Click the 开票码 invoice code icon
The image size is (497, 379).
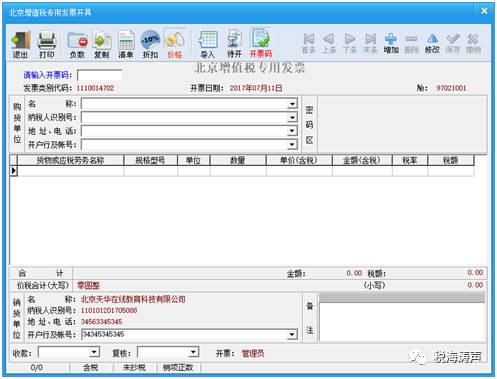pyautogui.click(x=261, y=43)
